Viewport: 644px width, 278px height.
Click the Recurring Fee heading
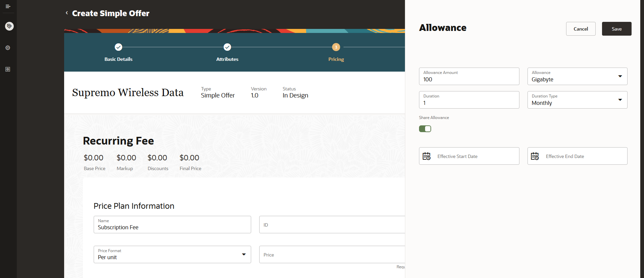[x=119, y=141]
